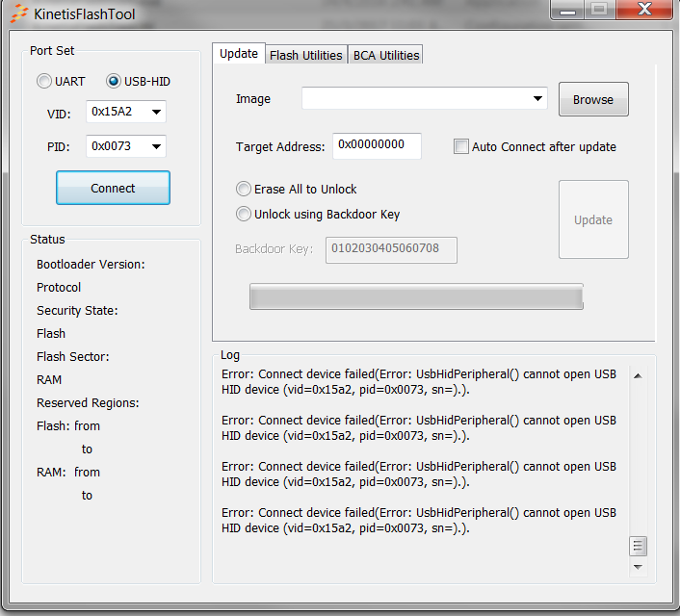Minimize the KinetisFlashTool window
The height and width of the screenshot is (616, 680).
pyautogui.click(x=566, y=10)
